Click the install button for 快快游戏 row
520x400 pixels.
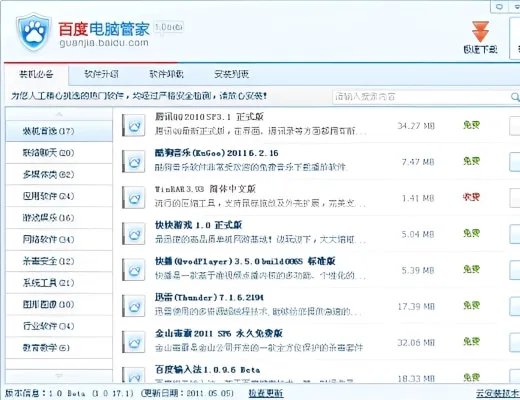tap(515, 234)
